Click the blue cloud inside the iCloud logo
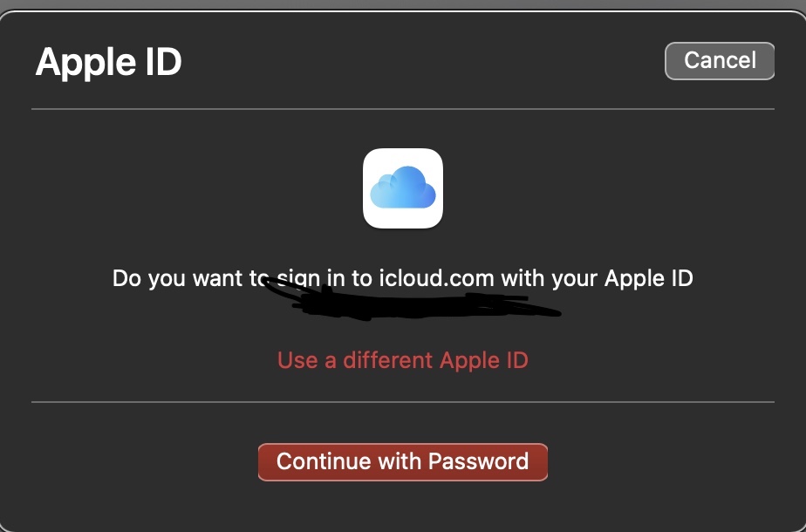The image size is (806, 532). [x=402, y=190]
